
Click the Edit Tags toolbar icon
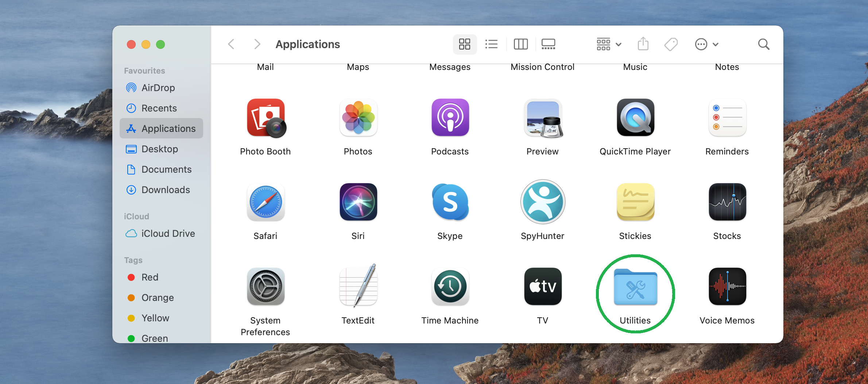coord(671,44)
